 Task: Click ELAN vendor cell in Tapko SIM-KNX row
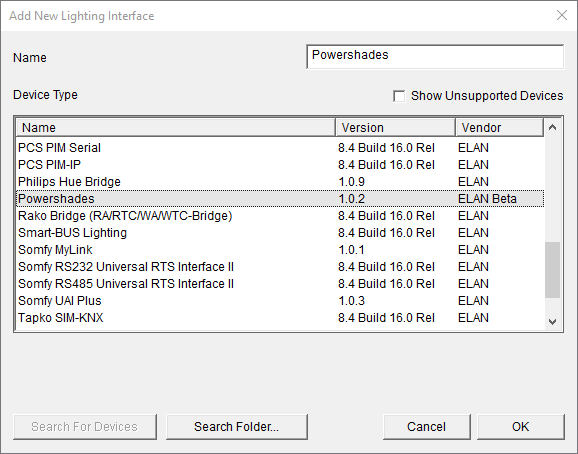473,317
